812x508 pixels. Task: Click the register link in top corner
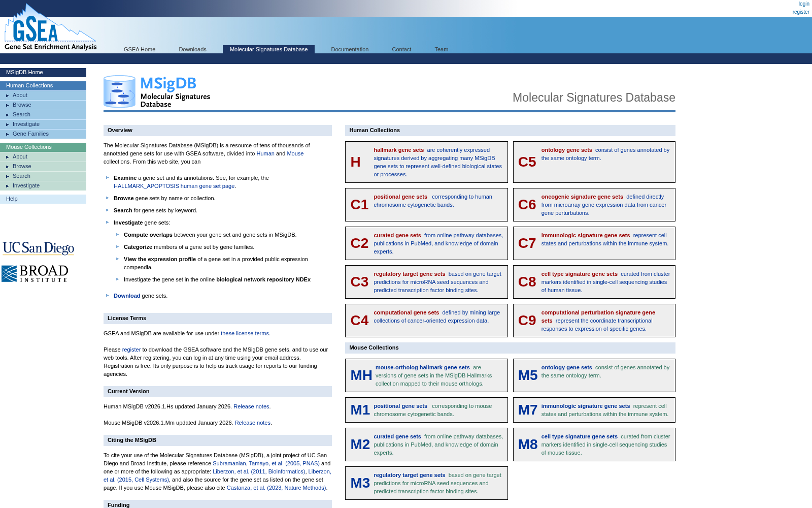(801, 12)
